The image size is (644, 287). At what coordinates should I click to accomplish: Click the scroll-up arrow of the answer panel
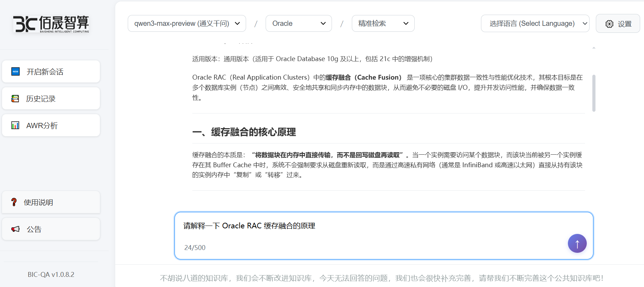point(594,48)
